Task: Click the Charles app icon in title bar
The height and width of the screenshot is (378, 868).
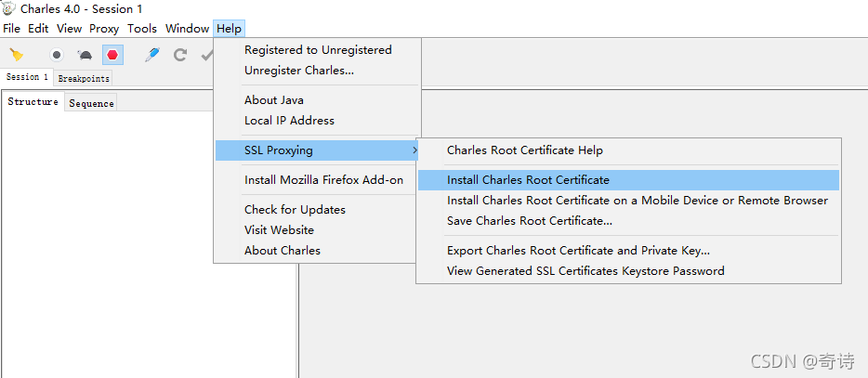Action: point(9,9)
